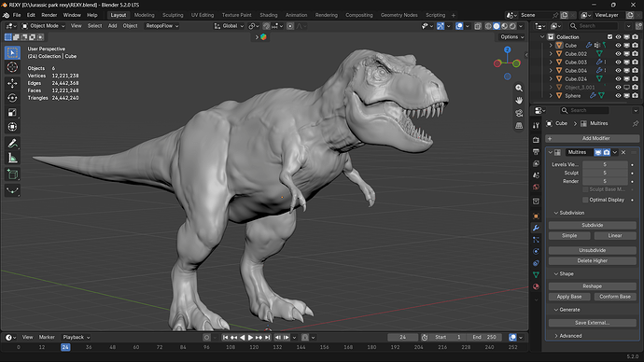
Task: Click the outliner Search field
Action: (594, 26)
